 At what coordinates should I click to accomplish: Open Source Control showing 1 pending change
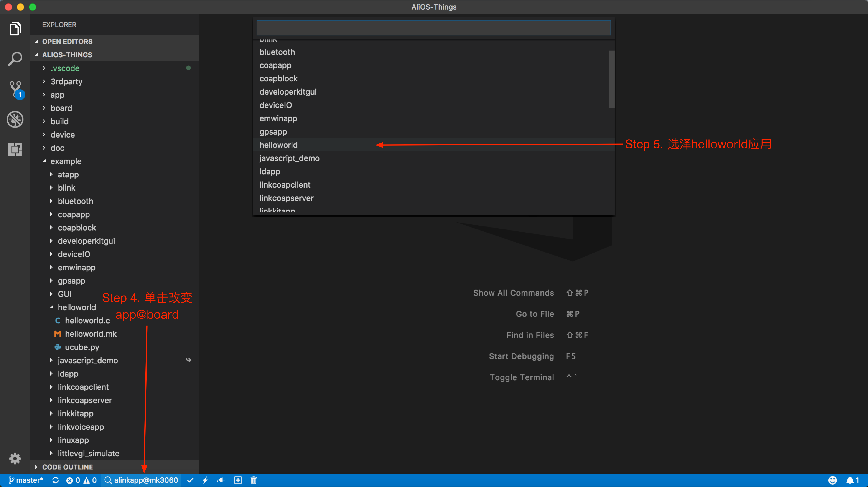(15, 88)
